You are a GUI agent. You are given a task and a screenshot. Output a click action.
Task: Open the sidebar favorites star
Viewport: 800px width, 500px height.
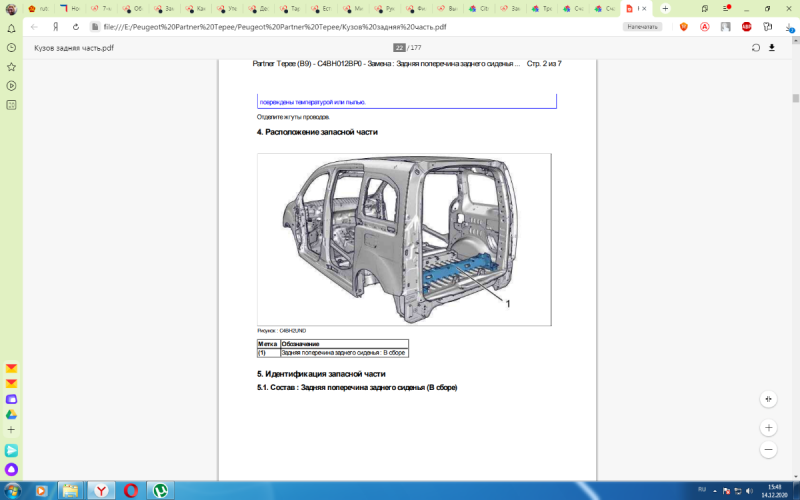coord(11,66)
